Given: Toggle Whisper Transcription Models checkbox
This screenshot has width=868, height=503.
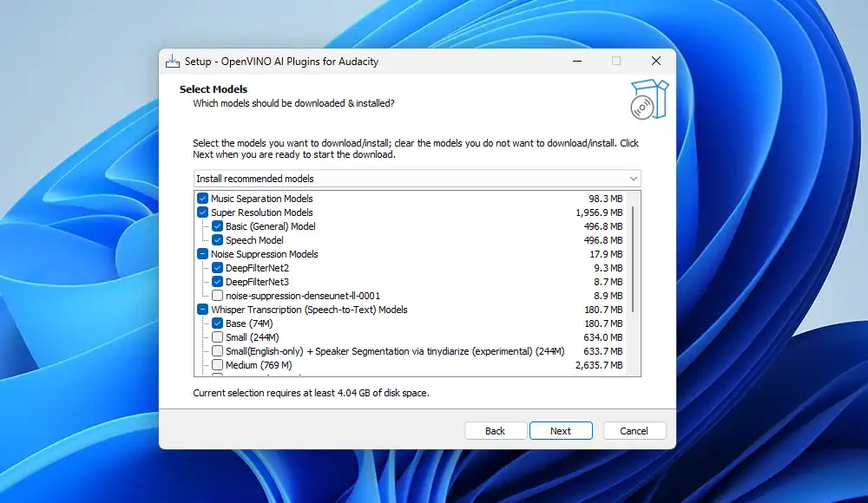Looking at the screenshot, I should click(203, 310).
